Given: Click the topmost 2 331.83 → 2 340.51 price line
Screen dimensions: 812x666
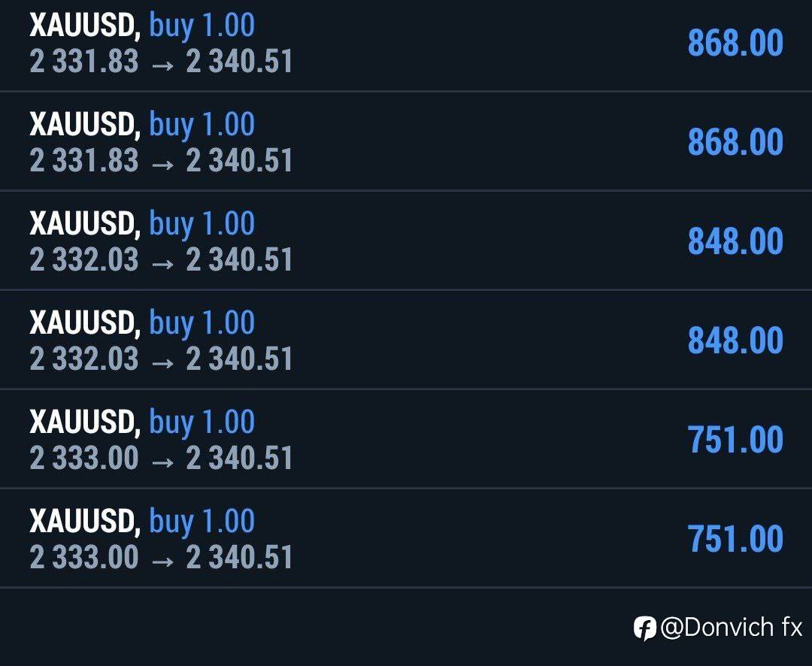Looking at the screenshot, I should click(x=160, y=62).
